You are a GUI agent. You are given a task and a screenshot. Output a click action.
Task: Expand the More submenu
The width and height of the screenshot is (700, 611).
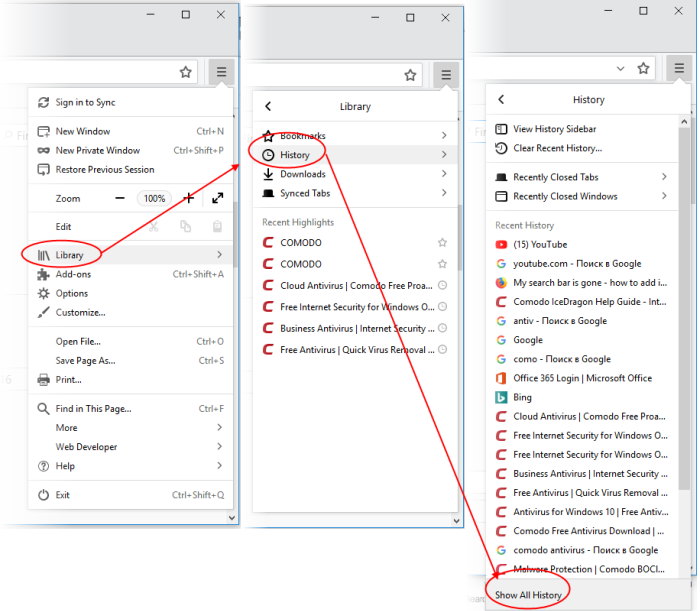[130, 428]
